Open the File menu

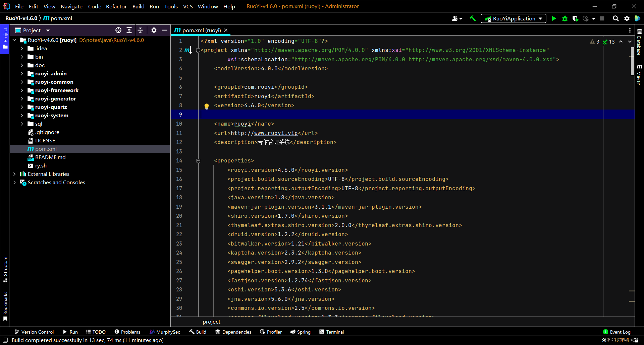19,6
